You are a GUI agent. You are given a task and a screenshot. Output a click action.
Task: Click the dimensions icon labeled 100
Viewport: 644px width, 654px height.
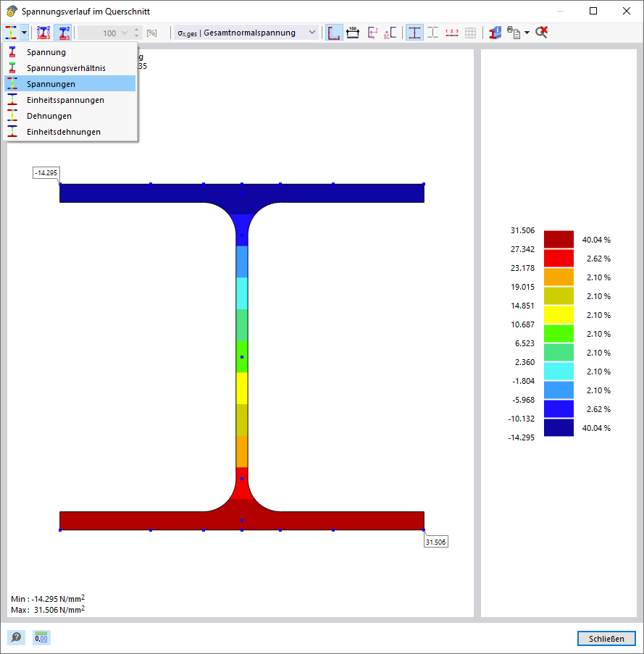353,33
